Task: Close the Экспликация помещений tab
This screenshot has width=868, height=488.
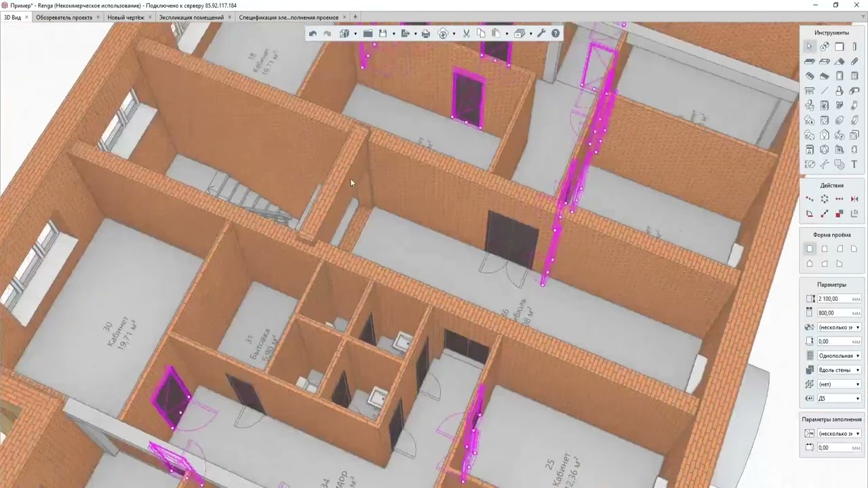Action: [230, 17]
